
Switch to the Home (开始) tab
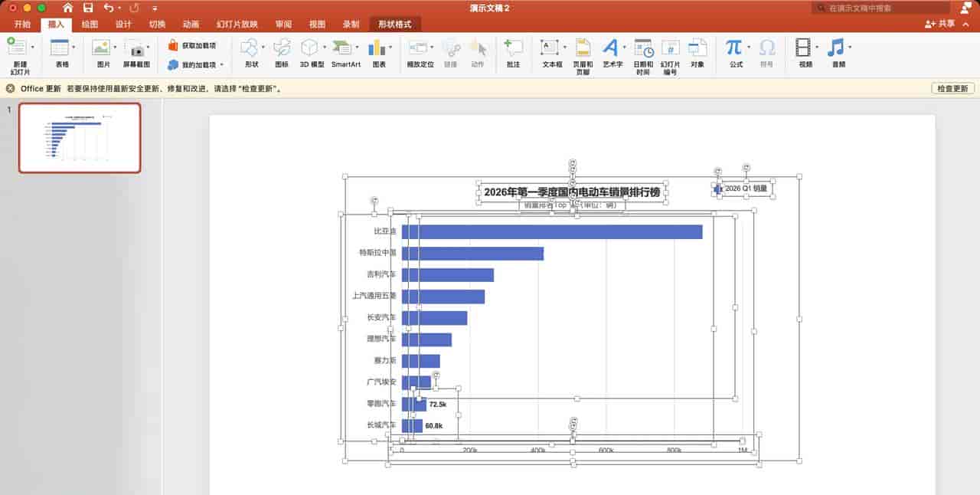22,25
